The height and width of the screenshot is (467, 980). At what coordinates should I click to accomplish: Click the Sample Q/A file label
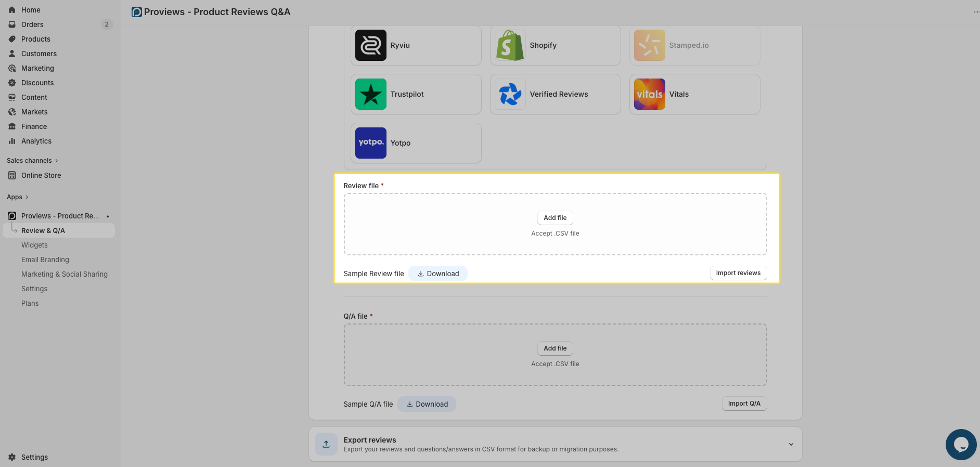pos(368,404)
